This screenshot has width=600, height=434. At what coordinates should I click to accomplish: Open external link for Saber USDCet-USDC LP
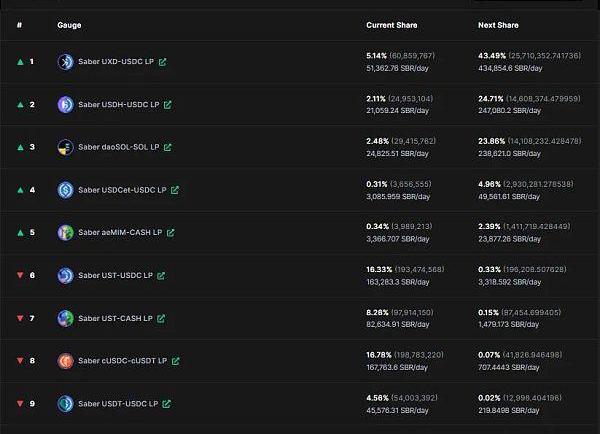pyautogui.click(x=175, y=190)
